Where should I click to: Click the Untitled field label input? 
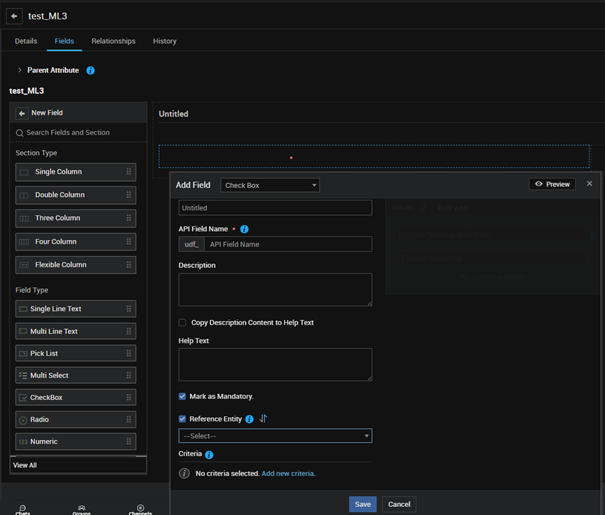click(275, 208)
